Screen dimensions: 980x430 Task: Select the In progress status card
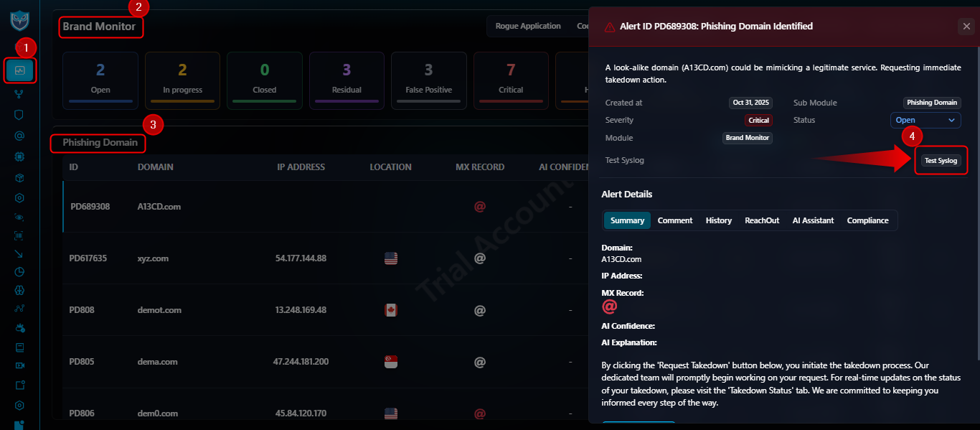coord(182,80)
